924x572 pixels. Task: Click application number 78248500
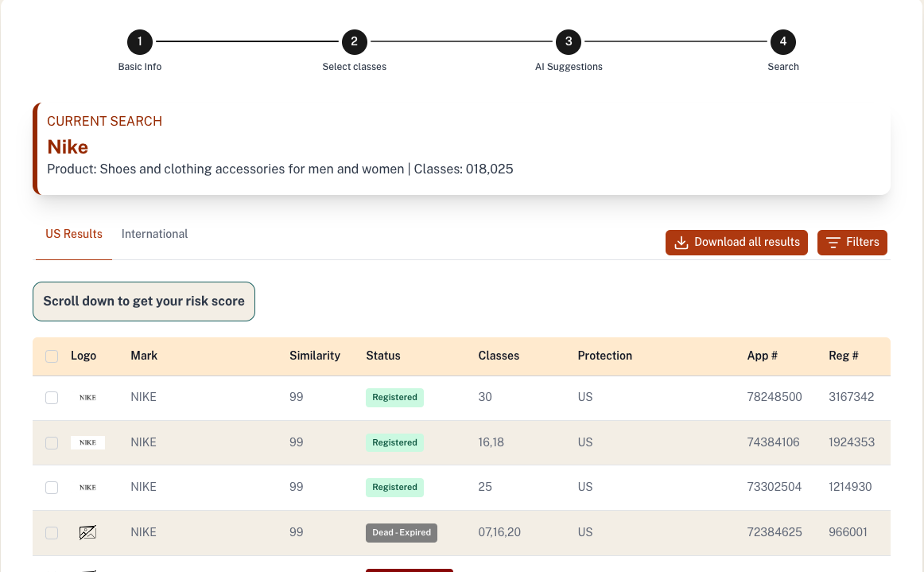coord(775,397)
